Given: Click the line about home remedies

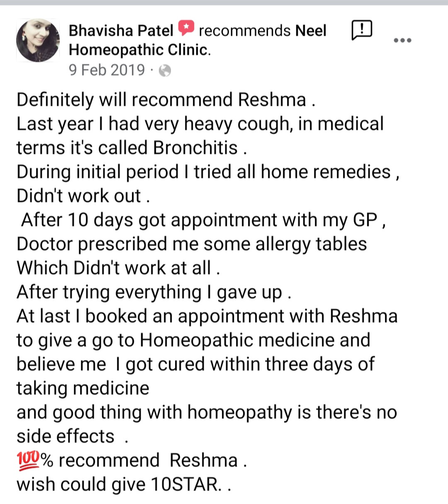Looking at the screenshot, I should [207, 172].
